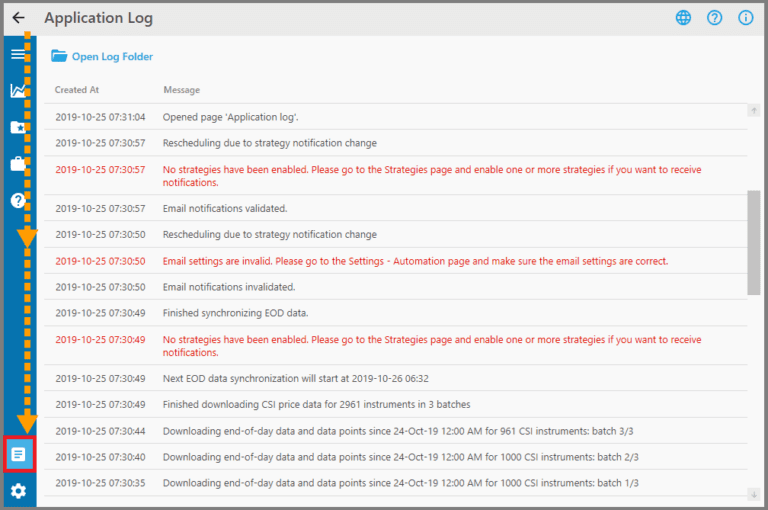Select the row "Email notifications validated."

[396, 208]
